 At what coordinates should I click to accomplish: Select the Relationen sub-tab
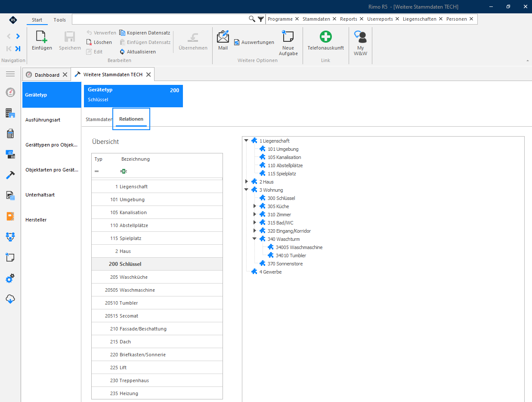[x=131, y=119]
